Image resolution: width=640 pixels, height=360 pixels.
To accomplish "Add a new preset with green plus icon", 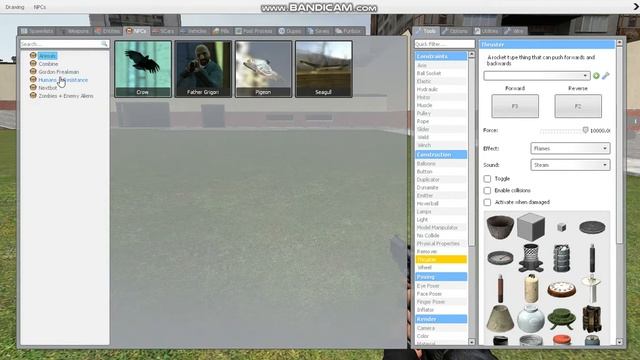I will pos(596,76).
